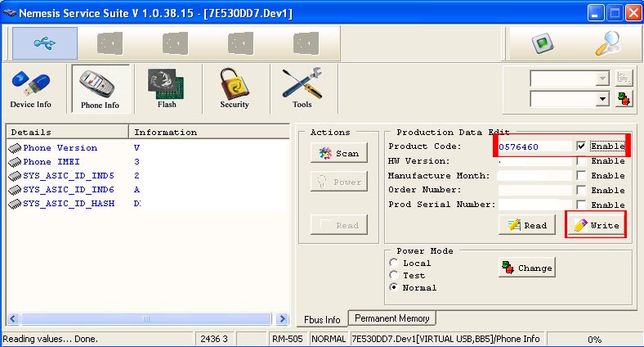644x347 pixels.
Task: Click the right scroll arrow of details list
Action: coord(282,318)
